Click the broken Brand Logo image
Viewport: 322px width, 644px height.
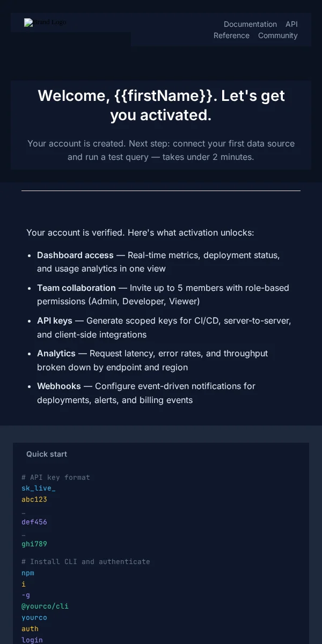click(46, 23)
